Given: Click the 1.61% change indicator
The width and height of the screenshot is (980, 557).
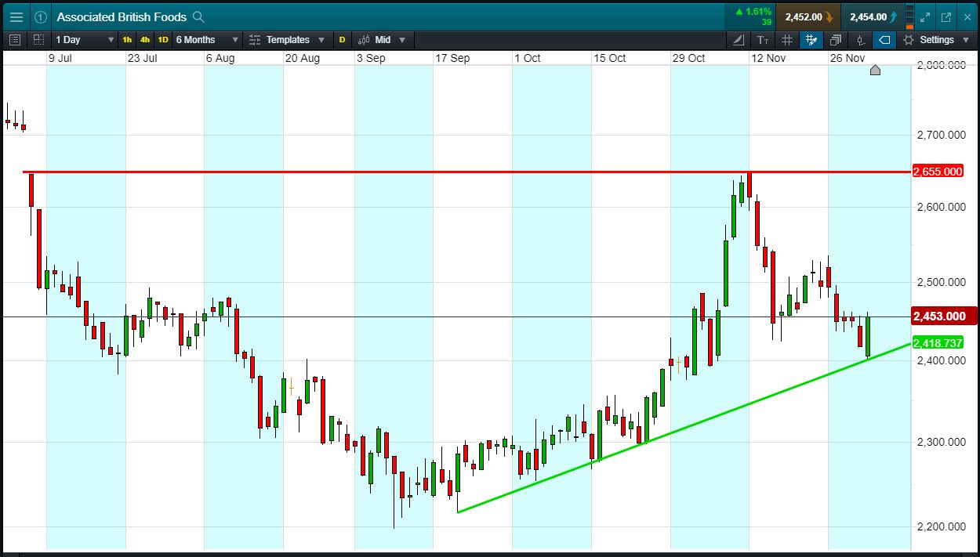Looking at the screenshot, I should (x=753, y=16).
